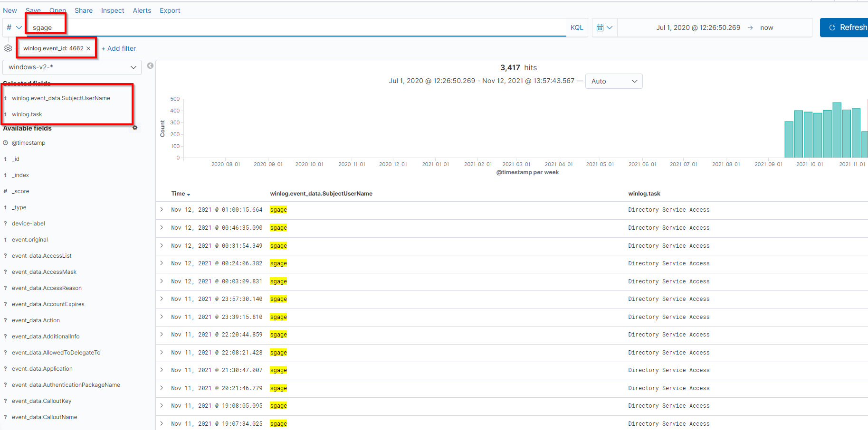Open the New menu item
The width and height of the screenshot is (868, 430).
pyautogui.click(x=10, y=10)
